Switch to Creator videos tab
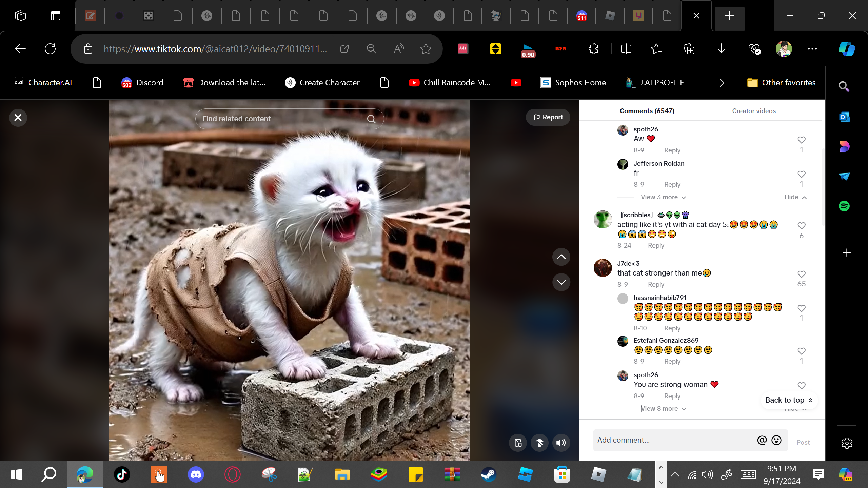Screen dimensions: 868x488 (754, 111)
